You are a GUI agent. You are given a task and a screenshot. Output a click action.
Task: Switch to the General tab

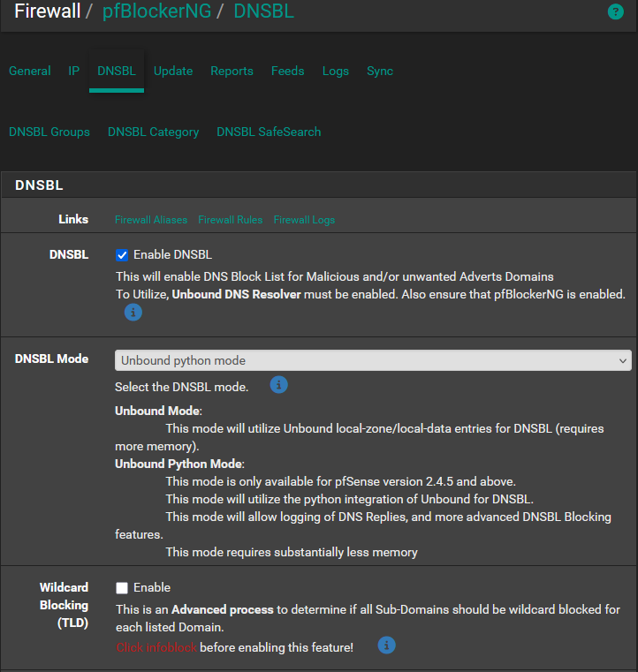[x=30, y=72]
